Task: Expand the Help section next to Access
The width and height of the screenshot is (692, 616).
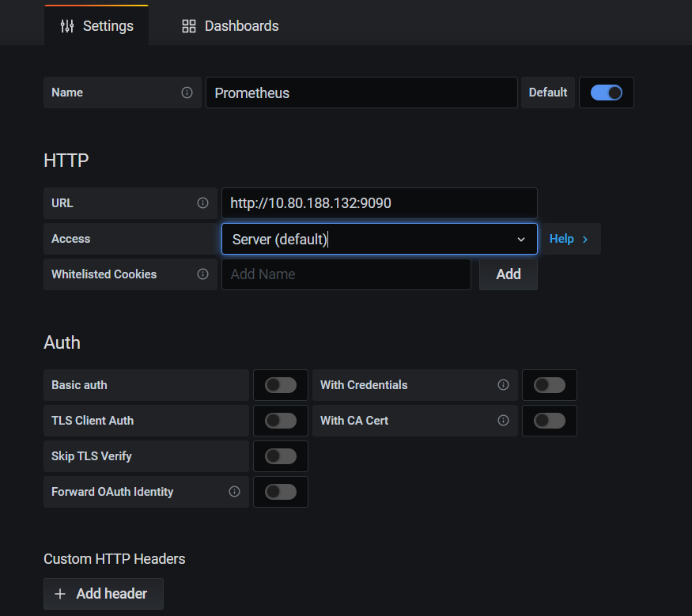Action: pyautogui.click(x=569, y=239)
